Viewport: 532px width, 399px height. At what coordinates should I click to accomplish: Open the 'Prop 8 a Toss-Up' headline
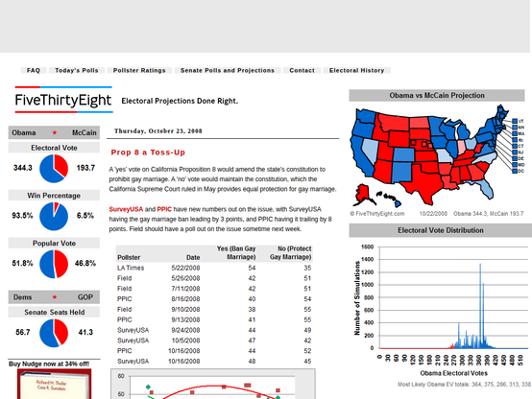148,153
